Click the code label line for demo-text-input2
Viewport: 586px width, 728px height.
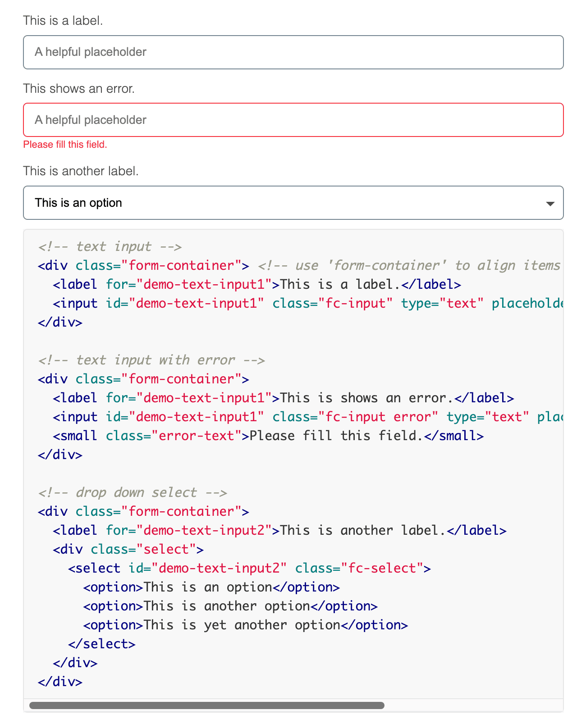click(280, 530)
